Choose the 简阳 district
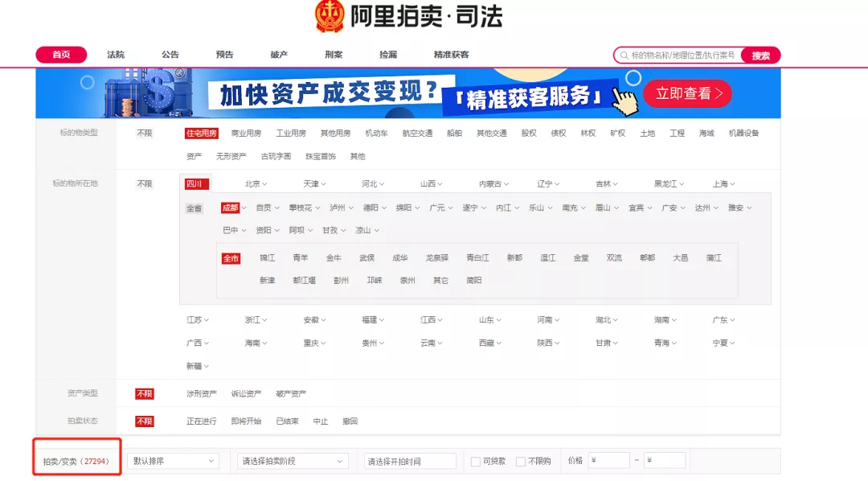This screenshot has height=481, width=868. [474, 281]
